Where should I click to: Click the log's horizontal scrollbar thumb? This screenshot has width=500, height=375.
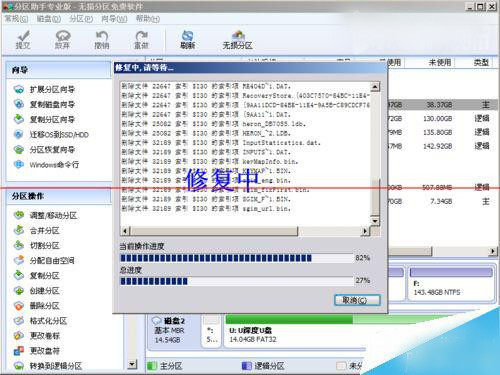[214, 231]
